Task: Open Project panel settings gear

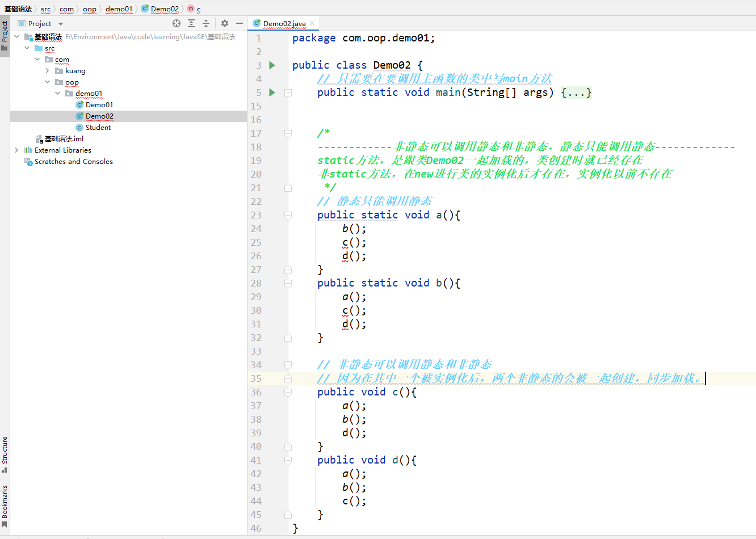Action: [x=225, y=23]
